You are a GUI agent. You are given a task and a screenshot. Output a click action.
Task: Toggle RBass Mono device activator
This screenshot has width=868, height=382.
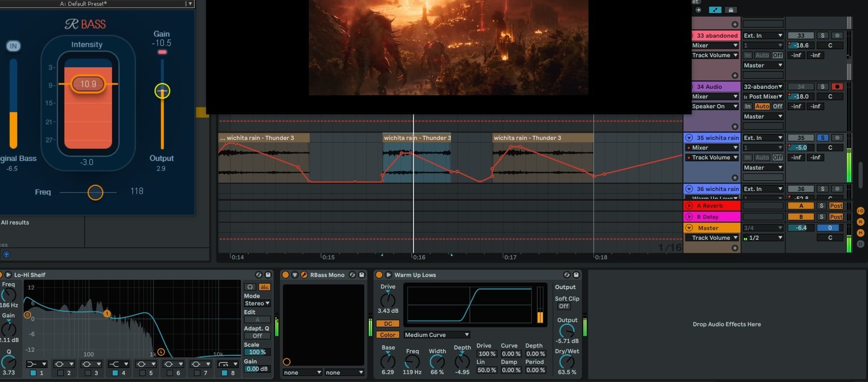(x=286, y=275)
